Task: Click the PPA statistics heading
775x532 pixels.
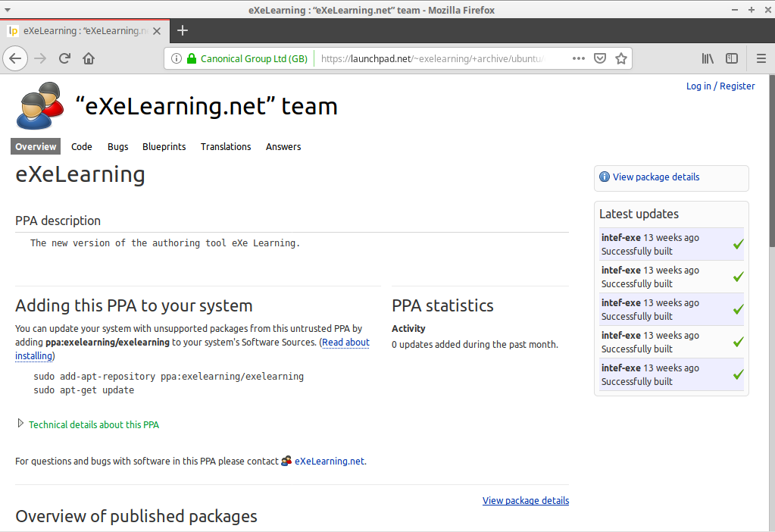Action: pyautogui.click(x=442, y=305)
